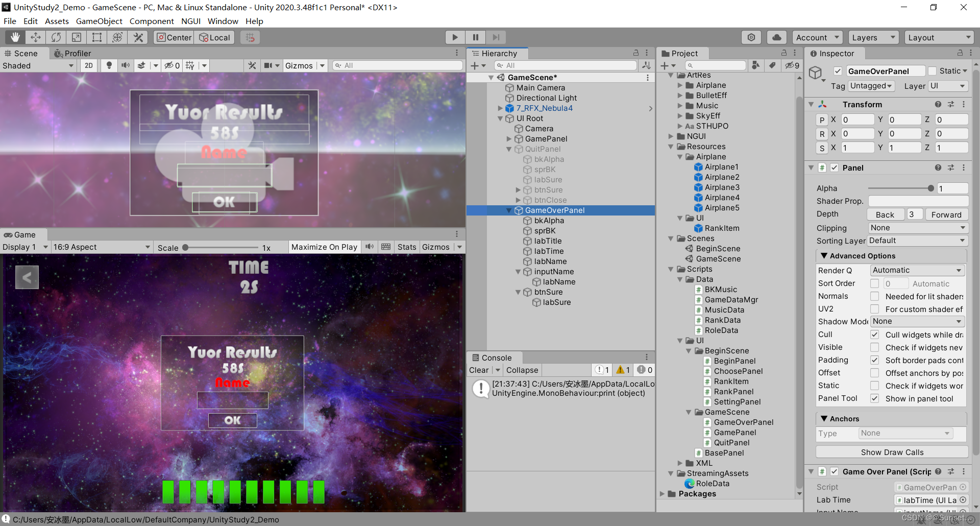Select the Rect tool
The height and width of the screenshot is (526, 980).
click(97, 37)
